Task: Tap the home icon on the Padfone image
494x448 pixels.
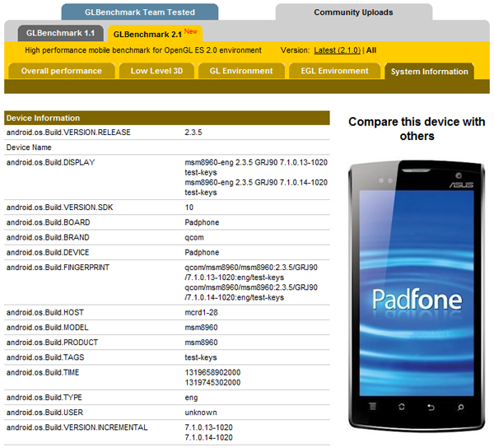Action: pyautogui.click(x=402, y=407)
